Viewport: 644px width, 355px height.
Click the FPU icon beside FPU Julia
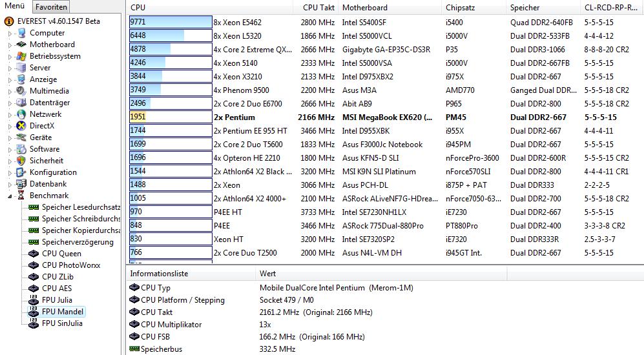pyautogui.click(x=34, y=300)
